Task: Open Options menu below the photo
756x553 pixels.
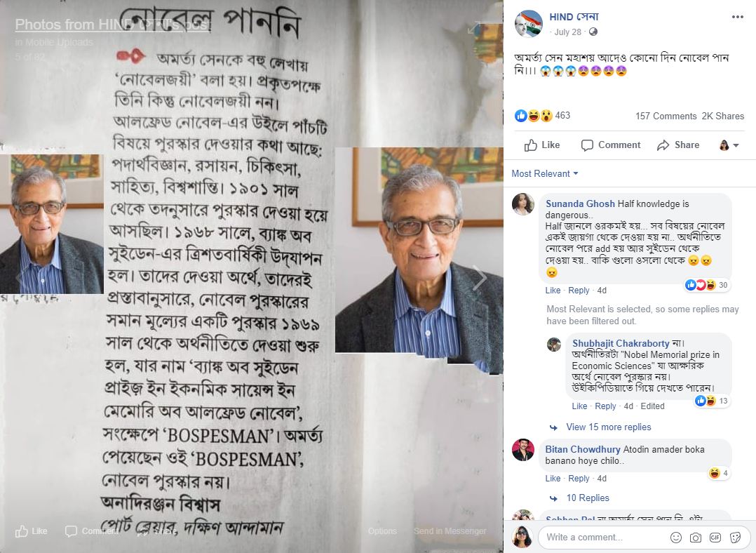Action: [382, 531]
